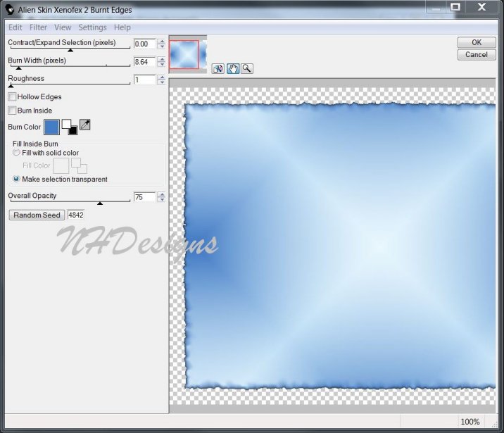Click the OK button
The width and height of the screenshot is (504, 433).
[x=477, y=42]
